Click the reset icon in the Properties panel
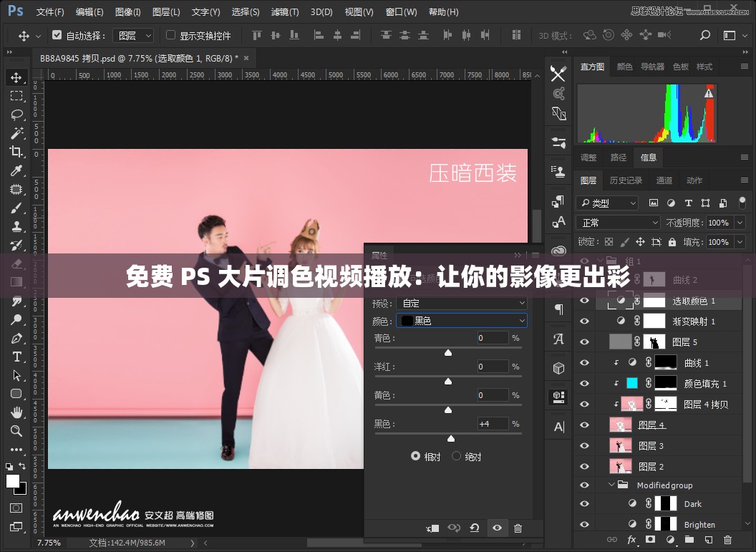 475,528
